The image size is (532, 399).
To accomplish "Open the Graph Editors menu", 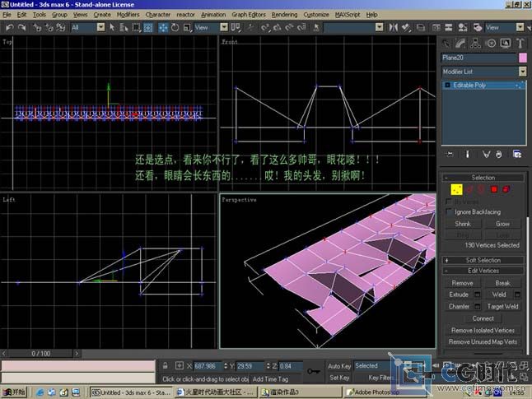I will point(249,15).
